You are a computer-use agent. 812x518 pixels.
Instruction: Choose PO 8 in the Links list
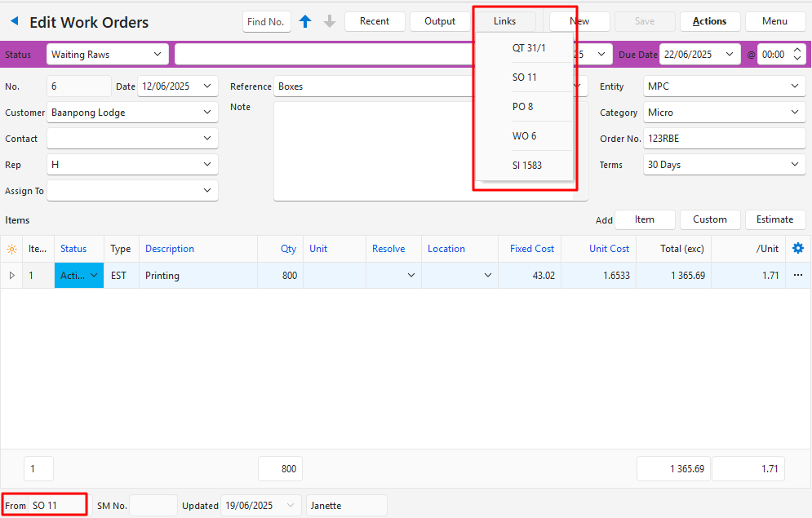[x=522, y=107]
